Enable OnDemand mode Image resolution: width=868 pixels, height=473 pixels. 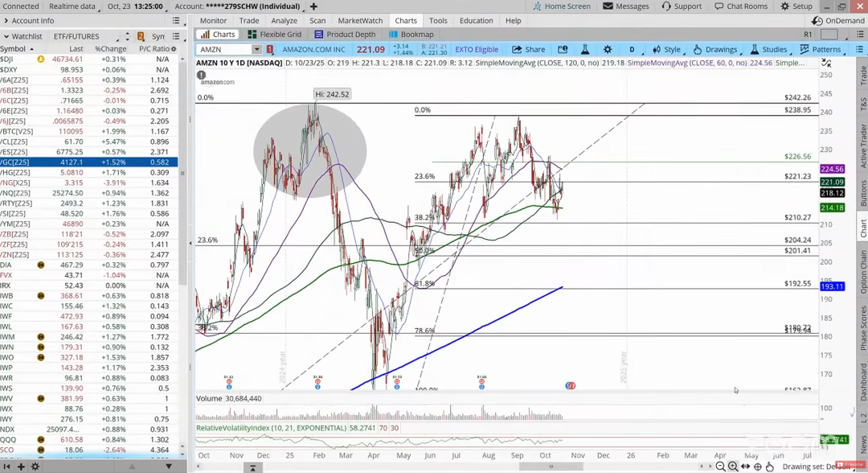click(838, 20)
